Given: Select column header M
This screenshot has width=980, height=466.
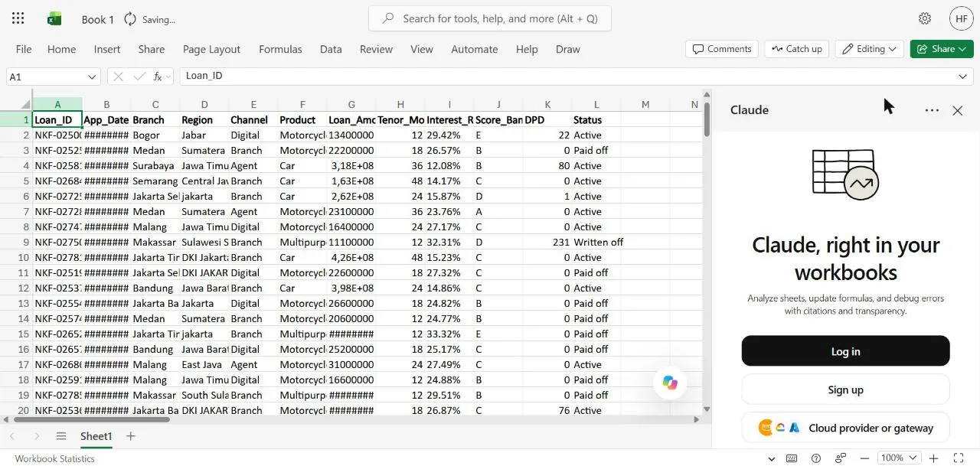Looking at the screenshot, I should tap(645, 105).
